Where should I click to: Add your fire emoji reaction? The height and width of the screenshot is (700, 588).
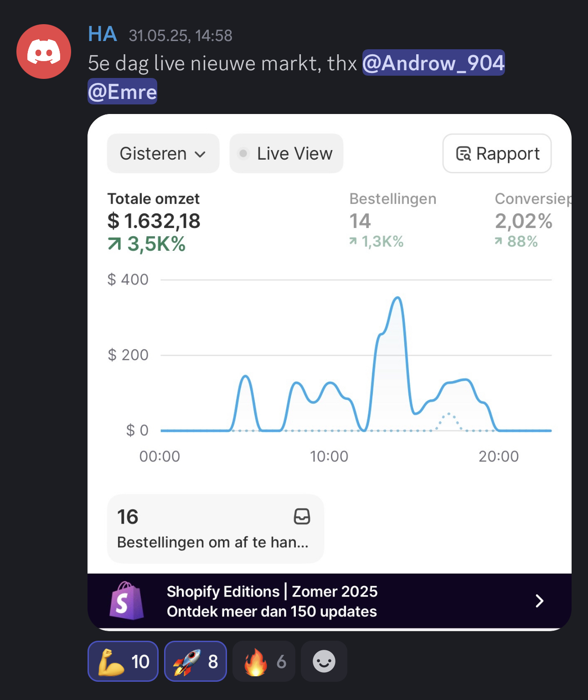tap(264, 661)
